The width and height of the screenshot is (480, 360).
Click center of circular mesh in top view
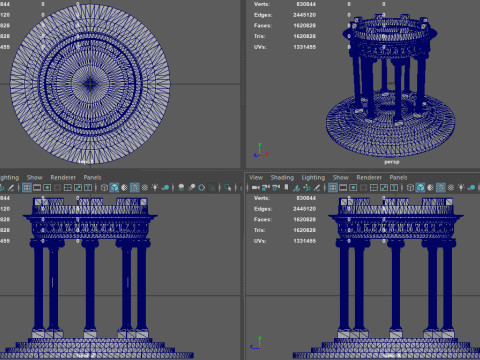point(90,84)
